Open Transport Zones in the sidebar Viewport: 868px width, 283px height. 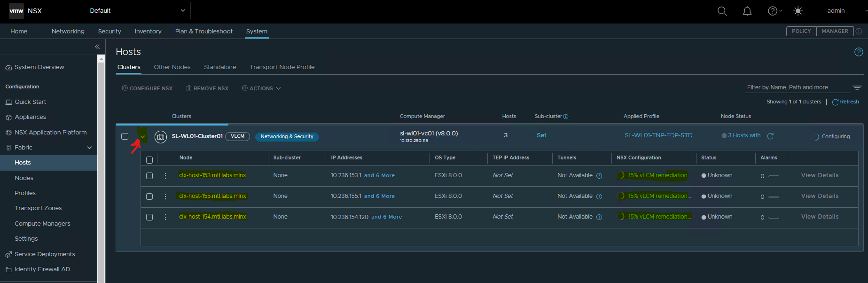pos(38,208)
